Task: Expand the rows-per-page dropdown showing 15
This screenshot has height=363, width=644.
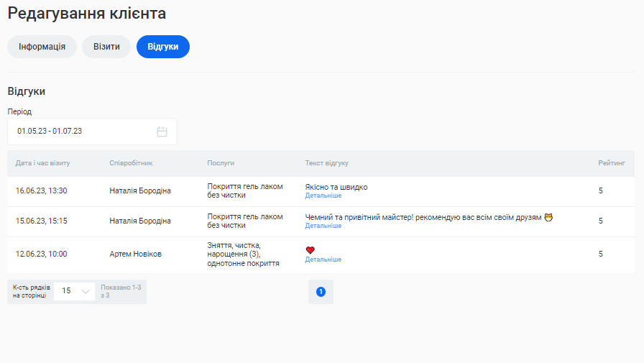Action: point(75,291)
